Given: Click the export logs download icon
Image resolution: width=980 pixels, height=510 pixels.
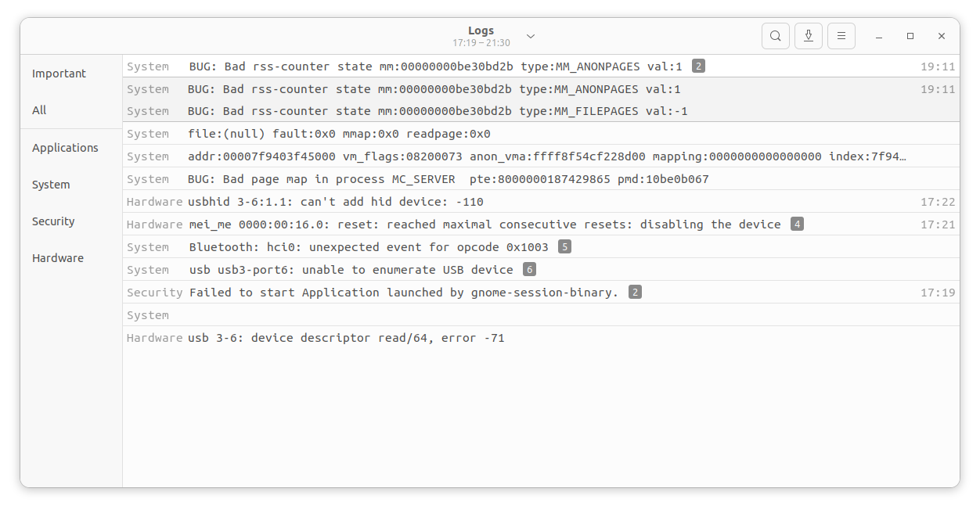Looking at the screenshot, I should click(x=808, y=36).
